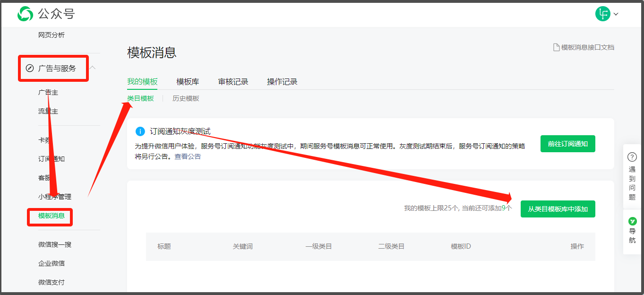Select the 历史模板 sub-tab

click(x=186, y=98)
